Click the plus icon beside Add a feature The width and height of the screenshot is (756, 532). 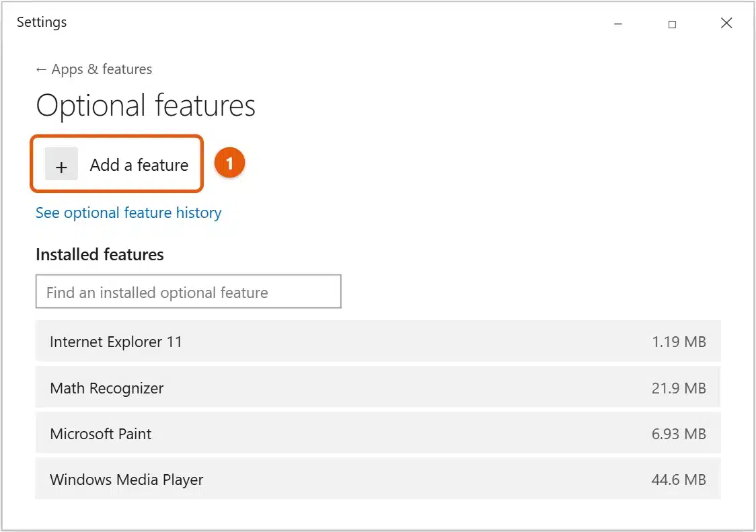pos(61,164)
